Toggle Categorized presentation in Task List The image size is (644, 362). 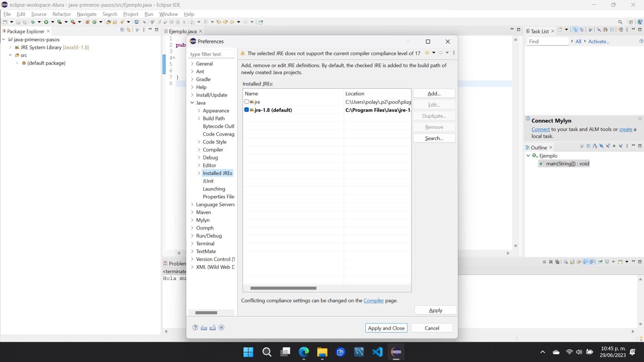(575, 30)
